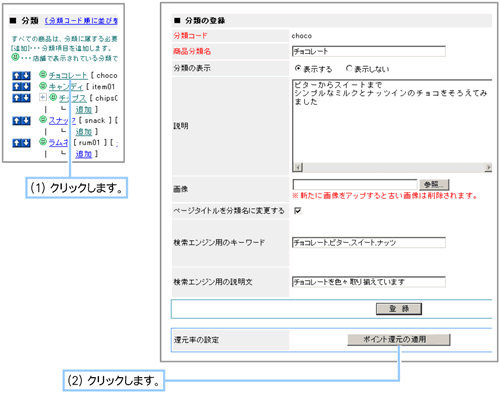Click the 説明 scrollbar left arrow
The image size is (500, 394).
tap(298, 167)
